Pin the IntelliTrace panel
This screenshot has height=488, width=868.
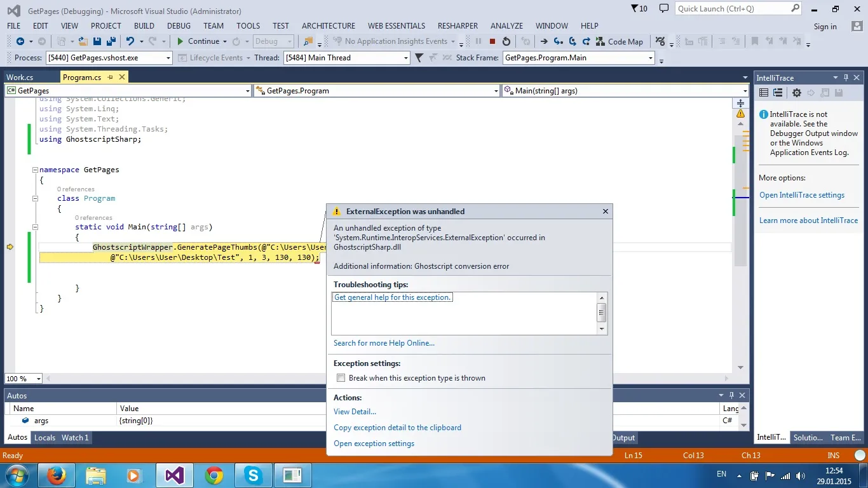pyautogui.click(x=846, y=78)
